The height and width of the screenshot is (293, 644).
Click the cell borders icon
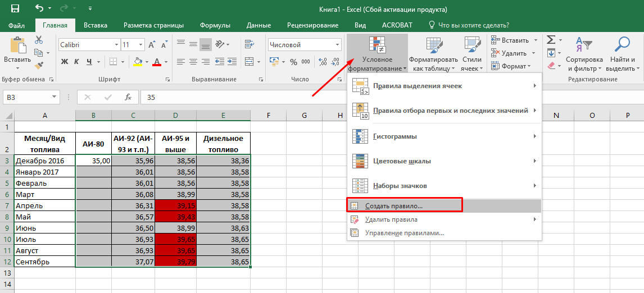[114, 62]
